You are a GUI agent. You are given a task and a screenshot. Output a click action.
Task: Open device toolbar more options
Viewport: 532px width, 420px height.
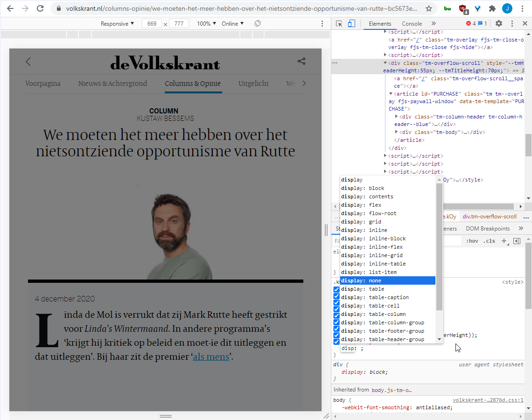tap(322, 23)
